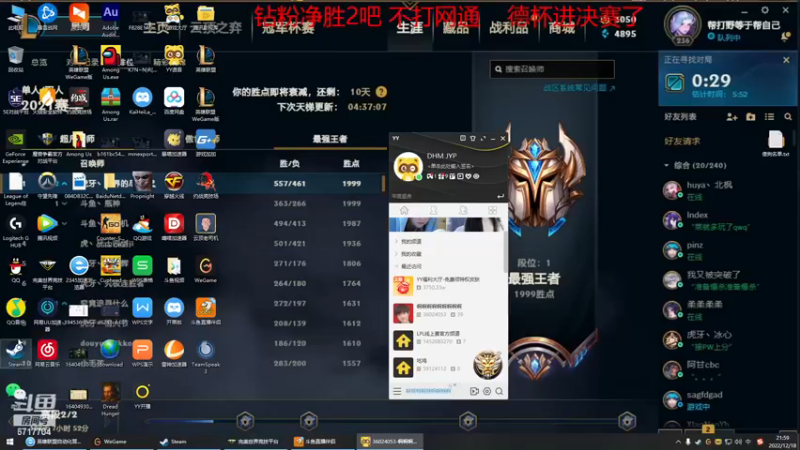Open the 战利品 tab in top navigation

pos(509,28)
